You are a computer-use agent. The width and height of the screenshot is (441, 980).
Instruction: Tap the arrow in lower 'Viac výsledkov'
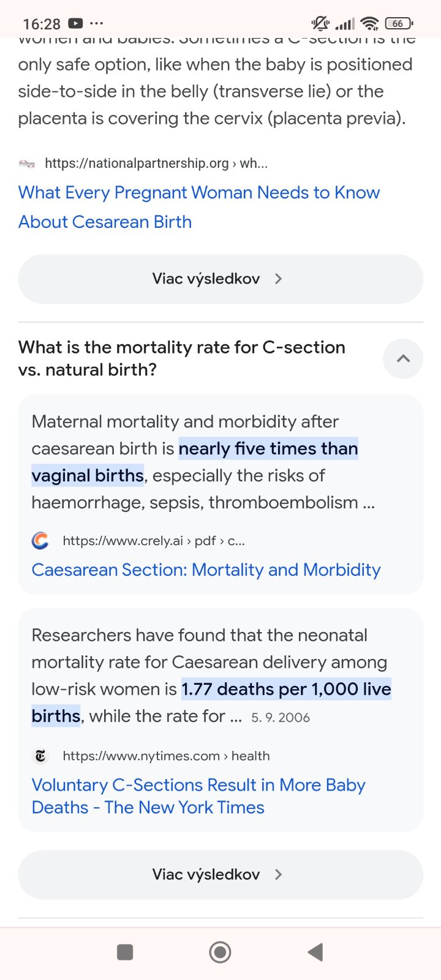[x=279, y=874]
